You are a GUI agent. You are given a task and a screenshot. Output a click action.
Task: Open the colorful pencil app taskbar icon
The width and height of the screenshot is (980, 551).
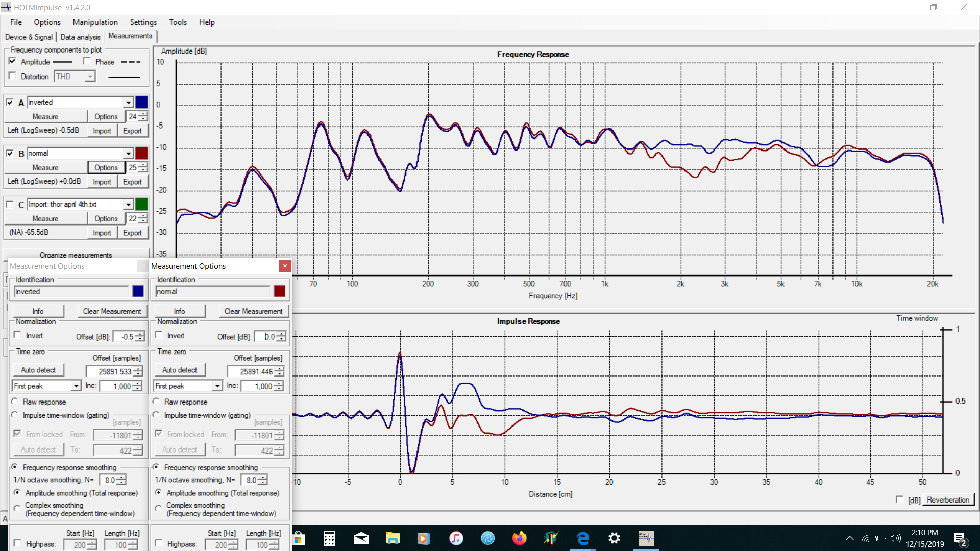[551, 538]
